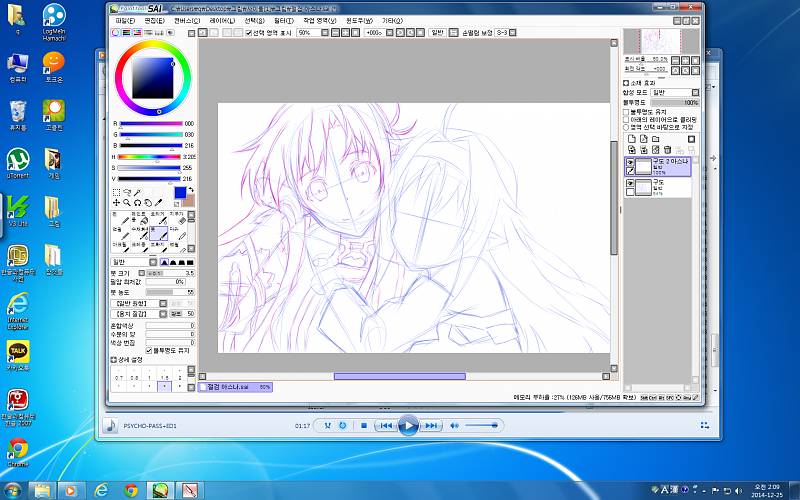Enable 불투명도 유지 checkbox in layer panel
The image size is (800, 500).
pos(626,112)
